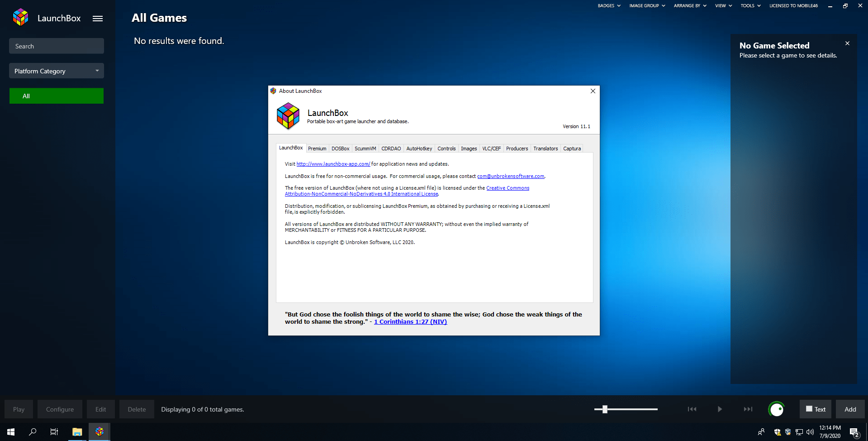Open the launchbox-app.com website link
Screen dimensions: 868x441
(x=333, y=164)
